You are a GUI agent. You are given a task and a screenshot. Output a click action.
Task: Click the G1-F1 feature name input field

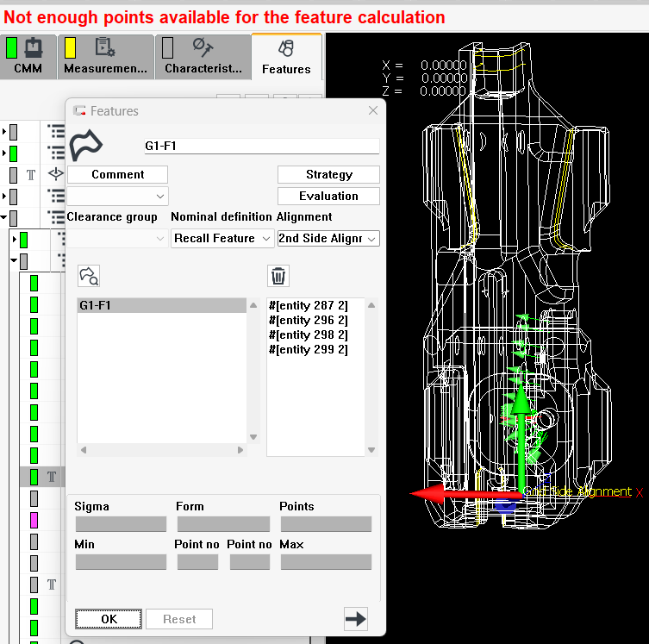pos(260,147)
